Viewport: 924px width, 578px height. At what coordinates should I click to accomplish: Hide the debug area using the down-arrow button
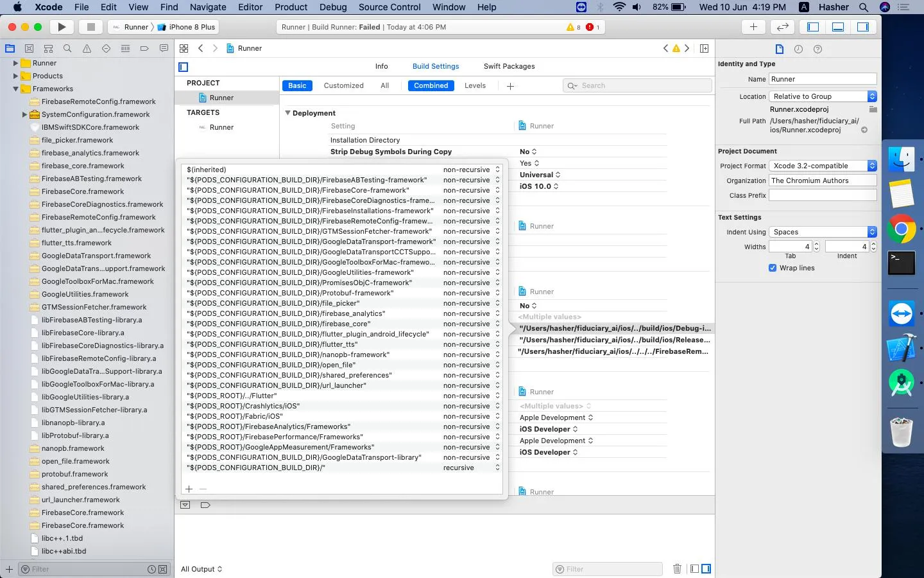pos(185,505)
